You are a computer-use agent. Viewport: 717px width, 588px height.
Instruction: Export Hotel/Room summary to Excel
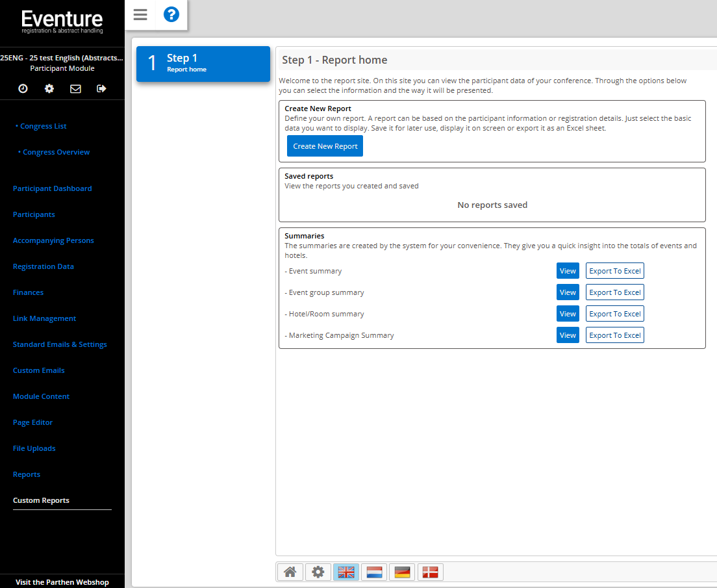point(614,314)
